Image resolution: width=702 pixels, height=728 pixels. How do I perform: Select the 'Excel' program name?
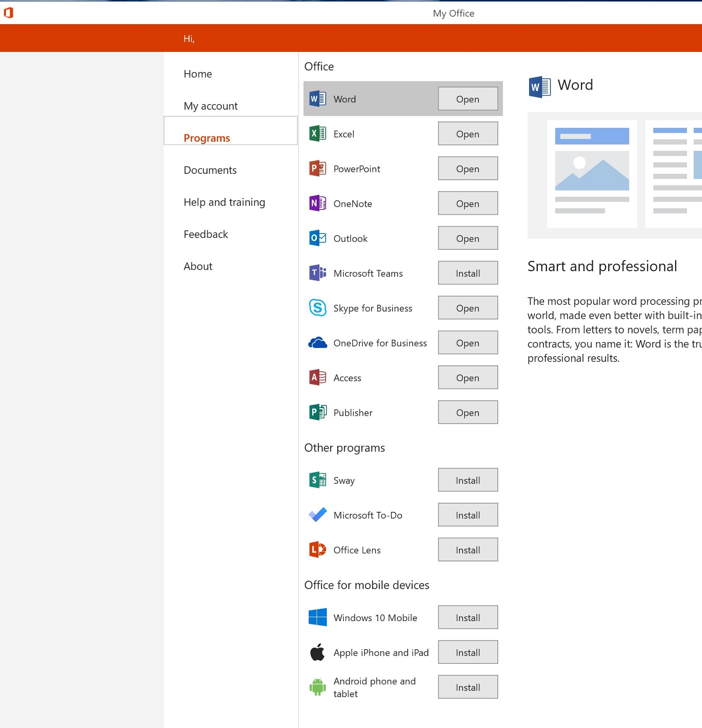(x=344, y=134)
